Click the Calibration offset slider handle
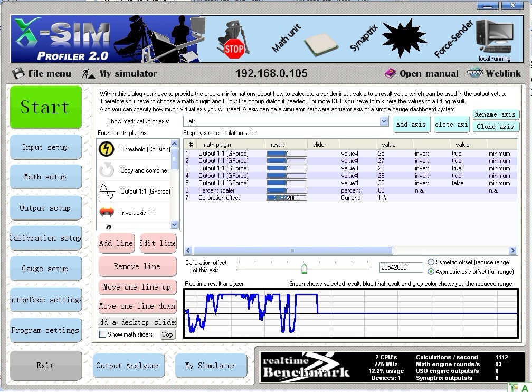The height and width of the screenshot is (392, 532). [x=304, y=268]
